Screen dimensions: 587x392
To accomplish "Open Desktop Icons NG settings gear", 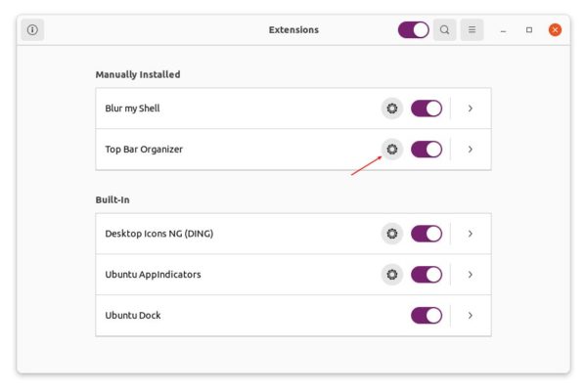I will pyautogui.click(x=391, y=234).
